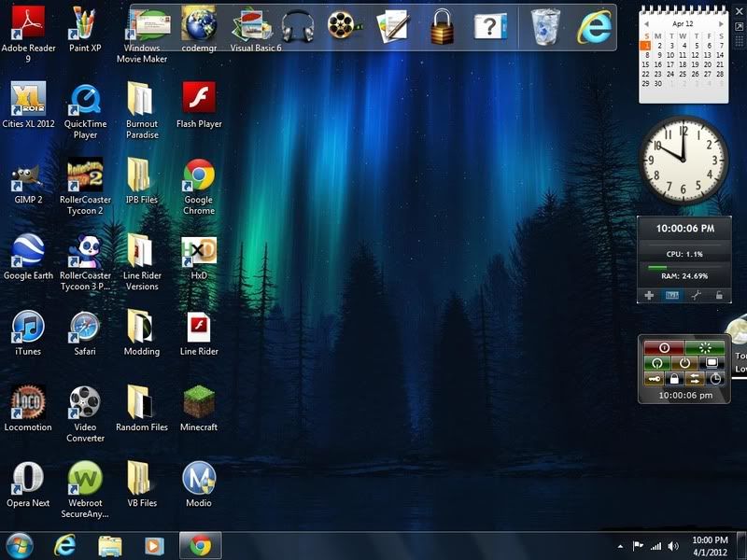Open the question mark help icon in dock
The image size is (747, 560).
coord(490,27)
